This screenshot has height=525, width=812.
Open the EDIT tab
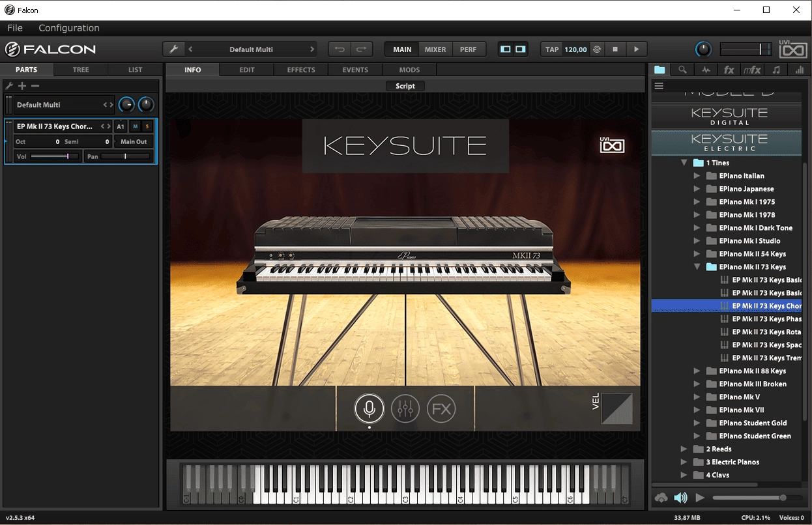[x=247, y=70]
